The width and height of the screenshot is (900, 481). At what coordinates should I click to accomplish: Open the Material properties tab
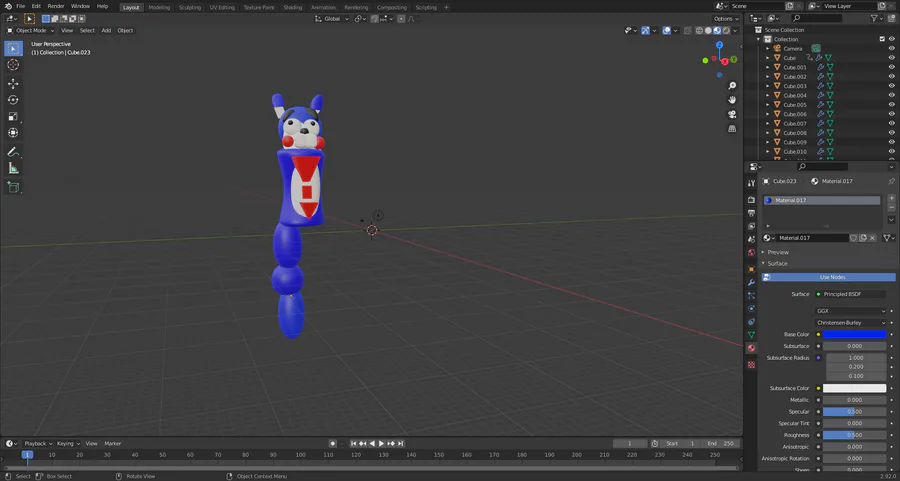751,348
